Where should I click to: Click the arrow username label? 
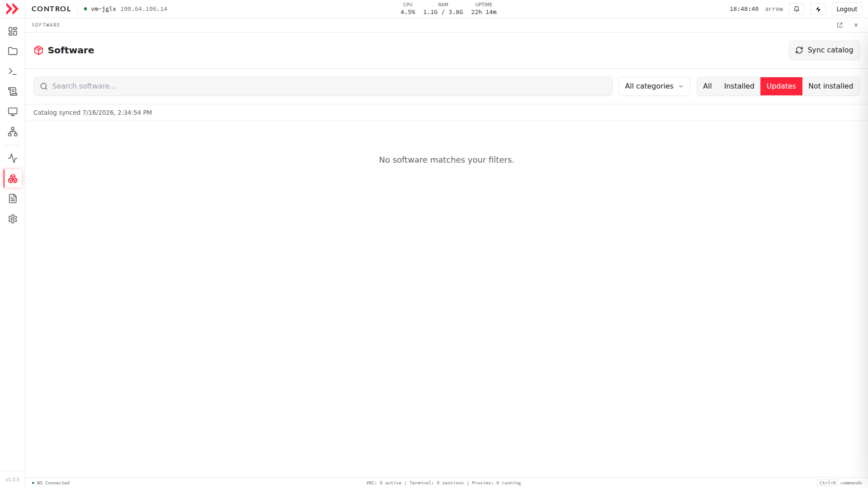click(x=774, y=9)
